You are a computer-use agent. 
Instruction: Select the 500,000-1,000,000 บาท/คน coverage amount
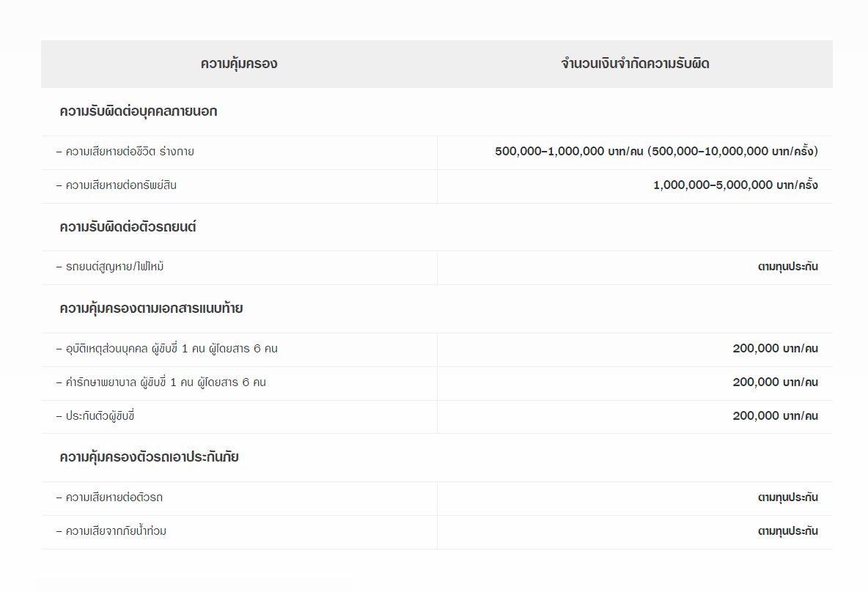(569, 152)
